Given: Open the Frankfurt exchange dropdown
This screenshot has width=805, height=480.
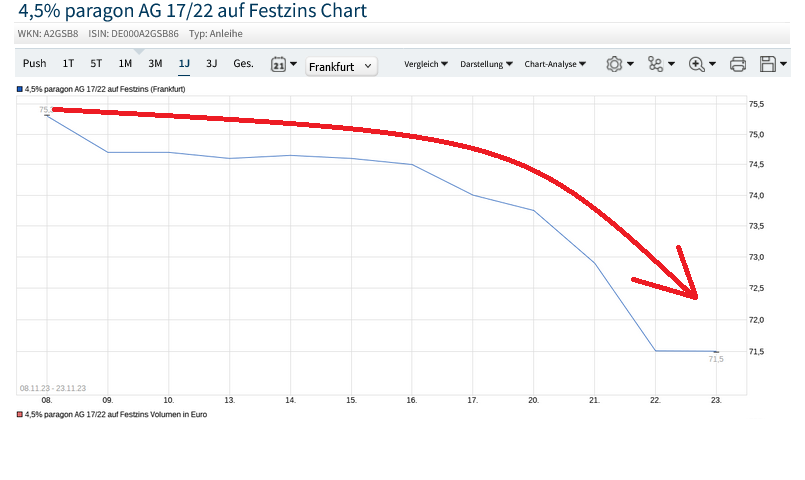Looking at the screenshot, I should point(341,67).
